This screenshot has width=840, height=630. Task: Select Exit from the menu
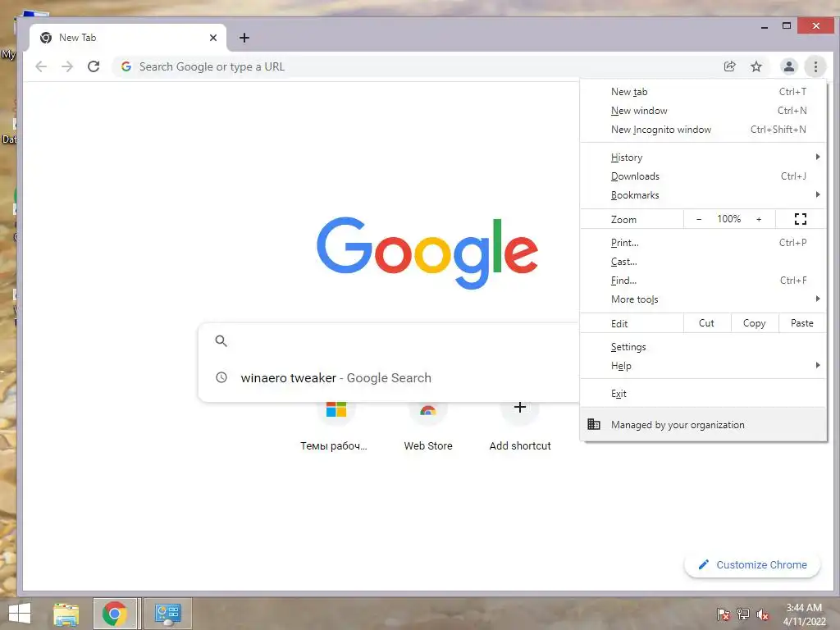[703, 393]
